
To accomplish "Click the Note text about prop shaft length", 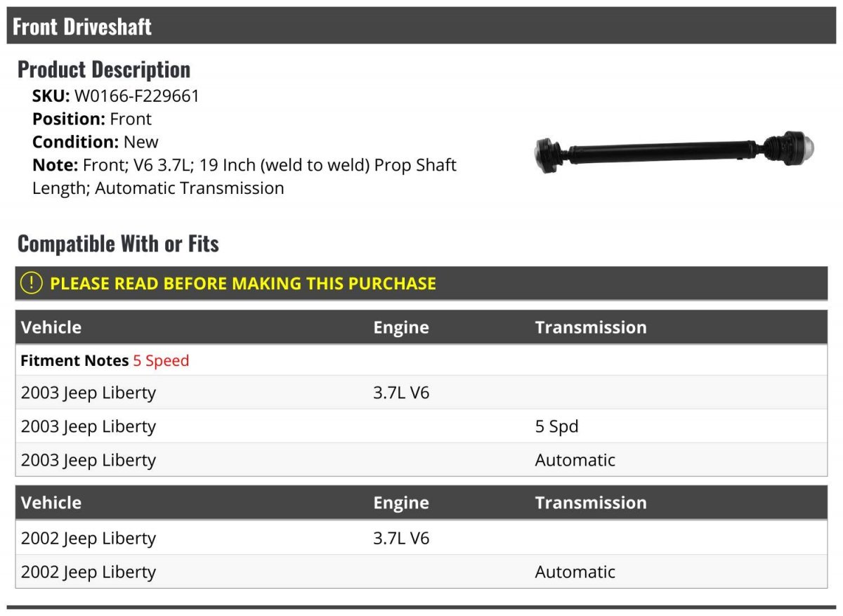I will click(244, 176).
